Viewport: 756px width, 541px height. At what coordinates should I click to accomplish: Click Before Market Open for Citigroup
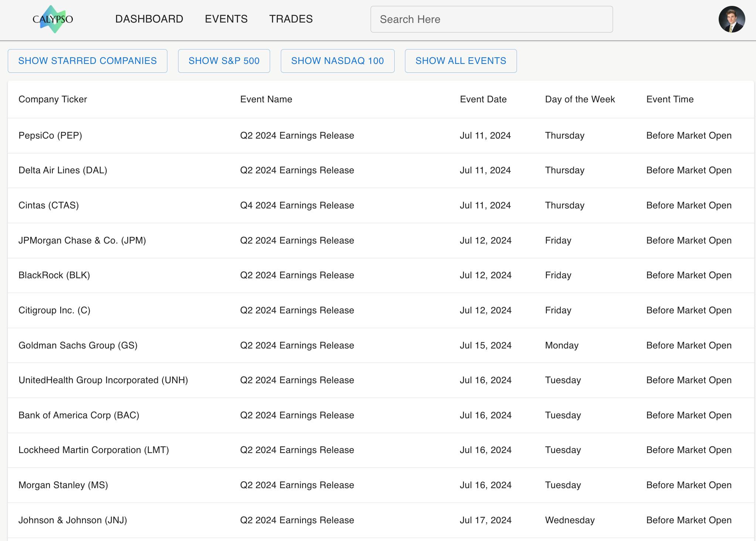click(689, 310)
